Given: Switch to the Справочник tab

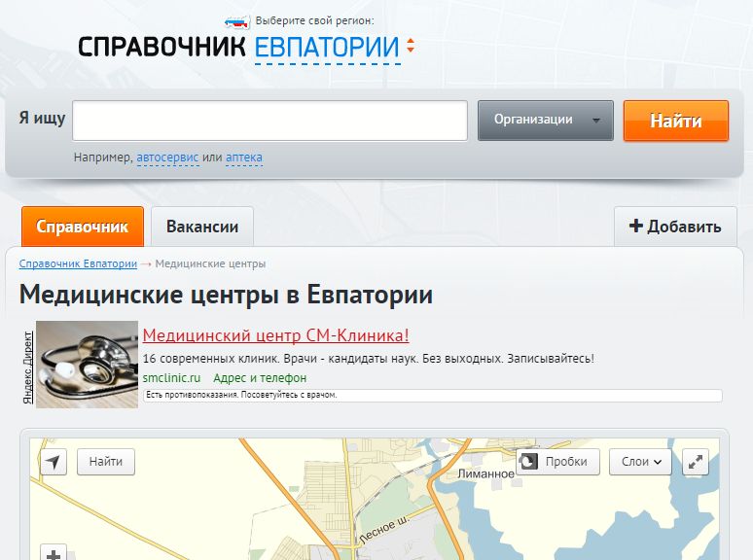Looking at the screenshot, I should [x=83, y=227].
